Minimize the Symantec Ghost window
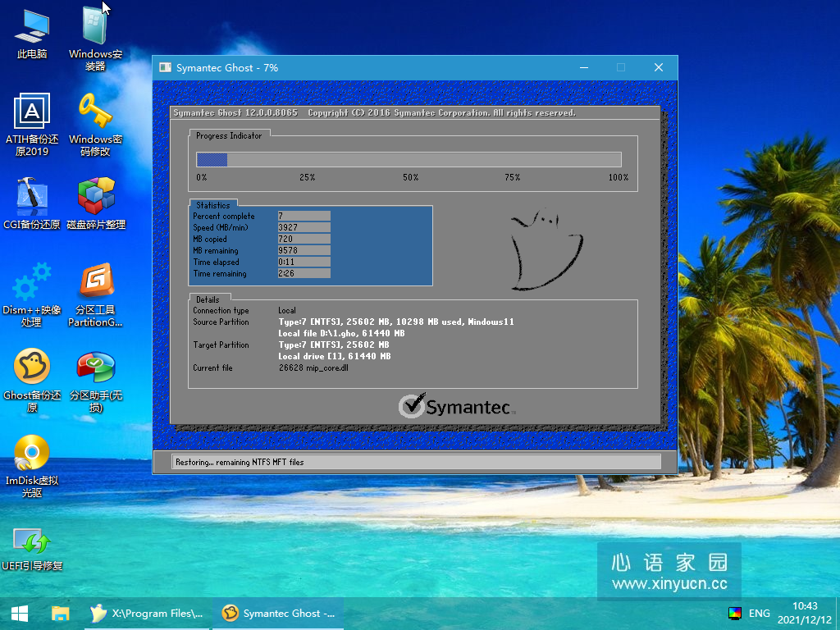The width and height of the screenshot is (840, 630). point(584,67)
